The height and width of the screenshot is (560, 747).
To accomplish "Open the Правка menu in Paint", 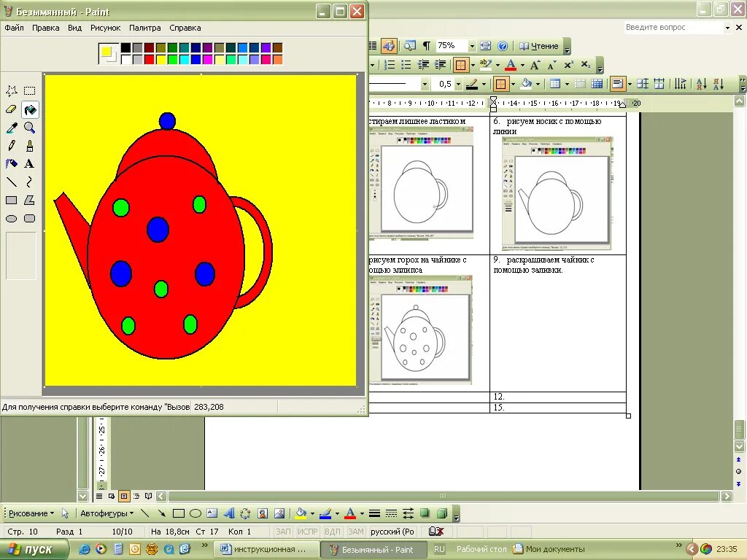I will (x=46, y=28).
